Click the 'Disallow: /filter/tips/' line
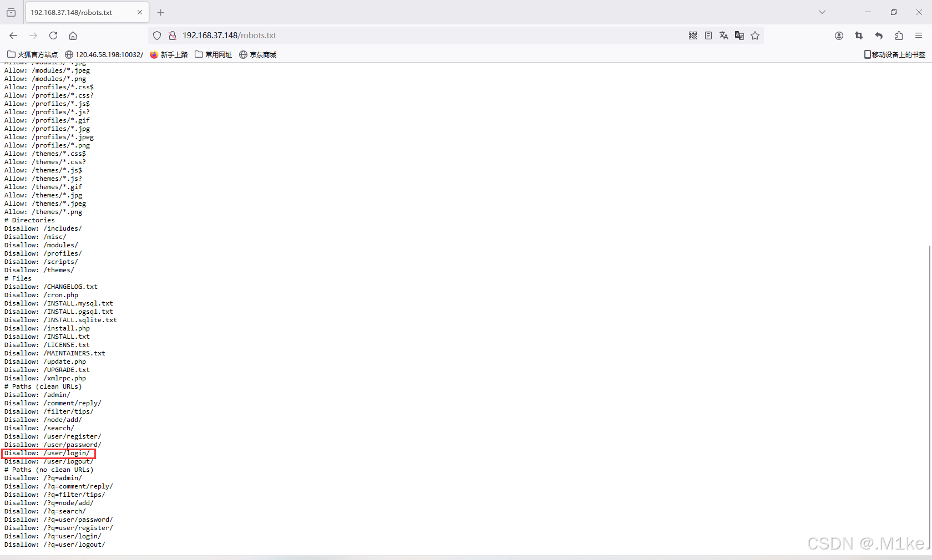 pos(49,411)
